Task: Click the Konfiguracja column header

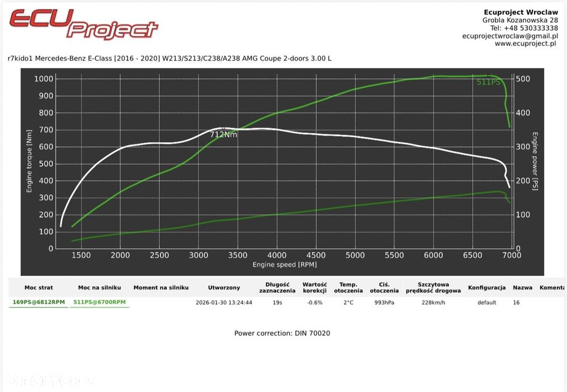Action: [x=486, y=288]
